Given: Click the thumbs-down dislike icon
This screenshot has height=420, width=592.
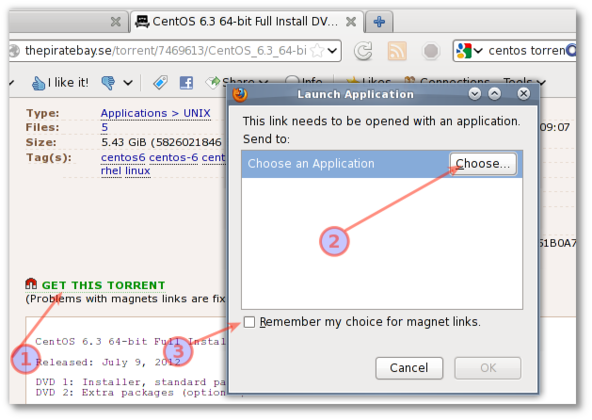Looking at the screenshot, I should pyautogui.click(x=108, y=82).
